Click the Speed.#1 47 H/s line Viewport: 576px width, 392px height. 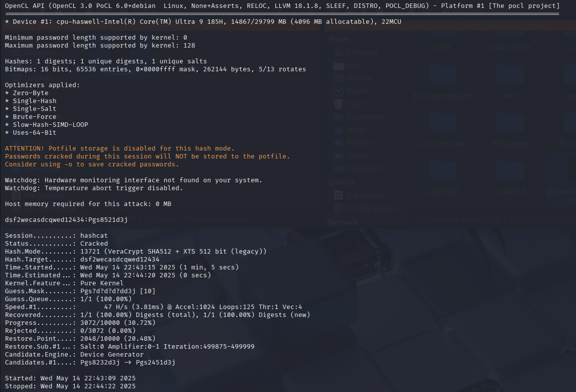[x=153, y=307]
